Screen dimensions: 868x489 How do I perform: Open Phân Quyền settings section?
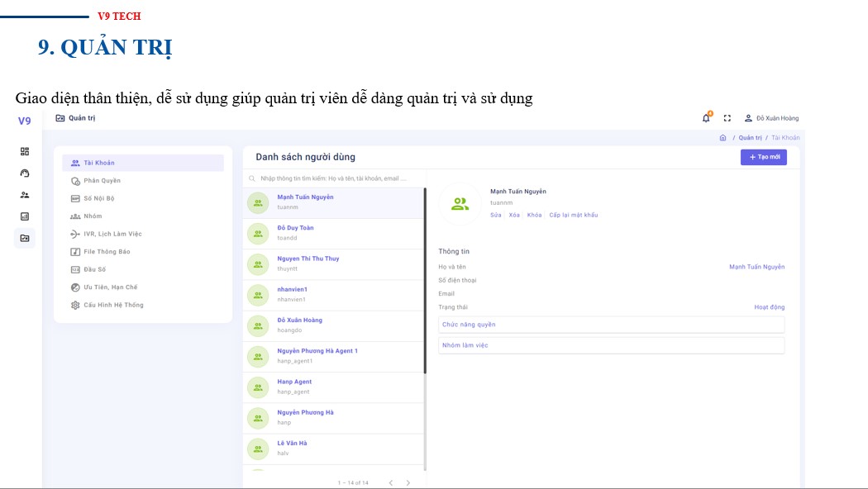(x=102, y=181)
